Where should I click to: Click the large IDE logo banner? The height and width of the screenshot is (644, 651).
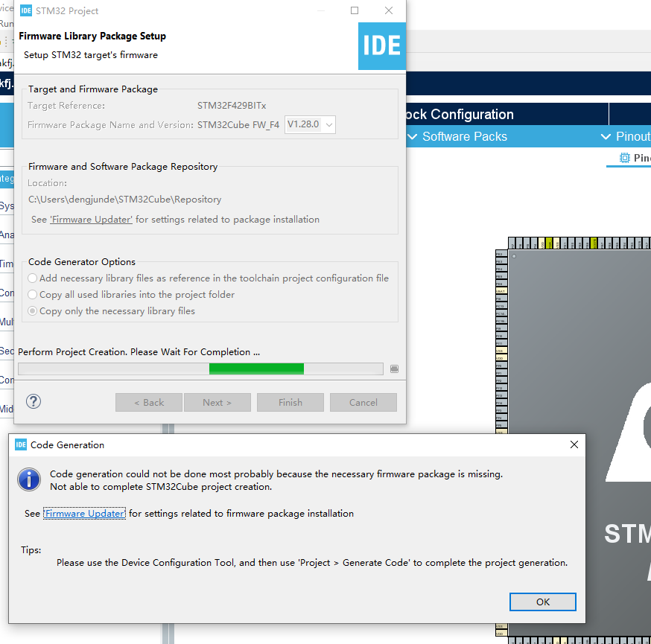tap(382, 45)
